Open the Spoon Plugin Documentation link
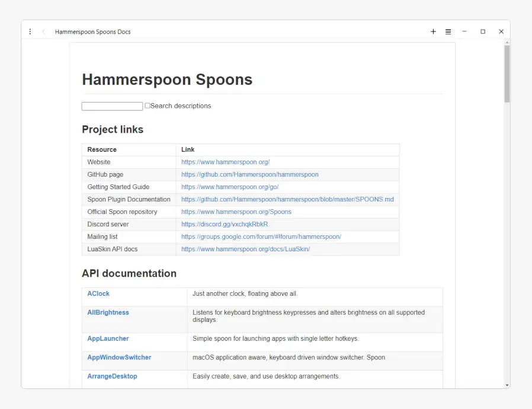Image resolution: width=532 pixels, height=409 pixels. tap(287, 199)
